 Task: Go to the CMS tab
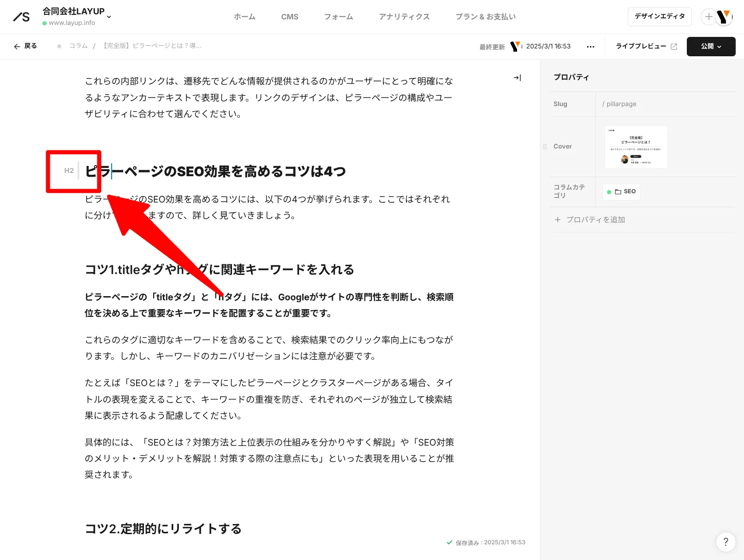[290, 17]
